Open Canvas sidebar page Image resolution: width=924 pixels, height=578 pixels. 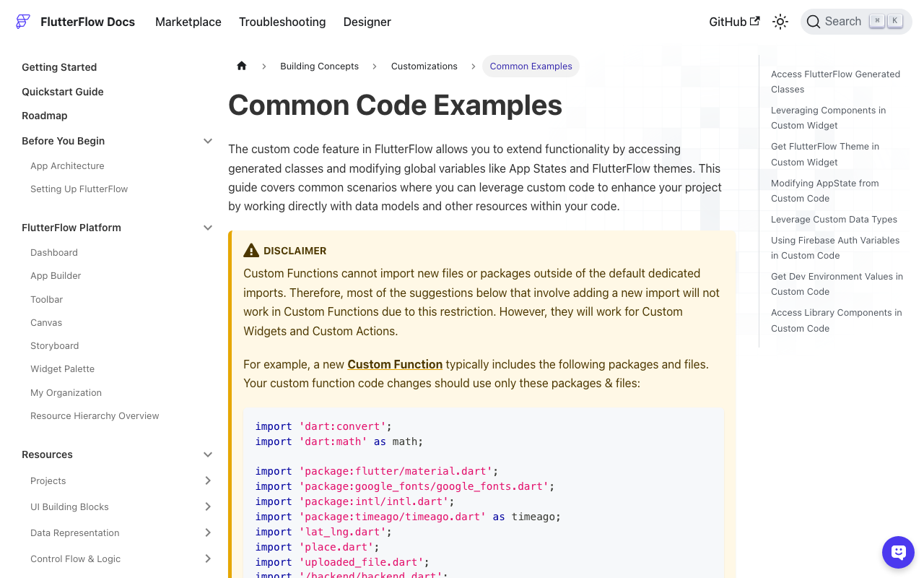tap(46, 322)
